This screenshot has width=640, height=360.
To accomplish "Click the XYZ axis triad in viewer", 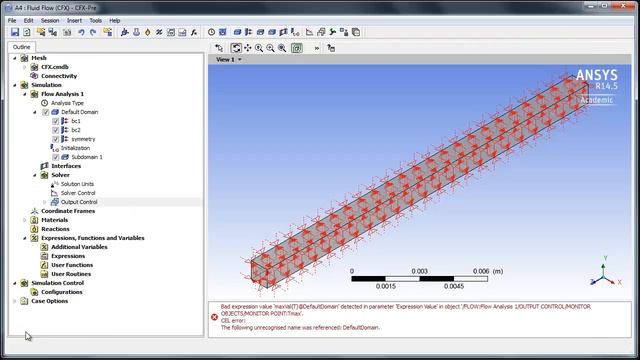I will tap(606, 271).
